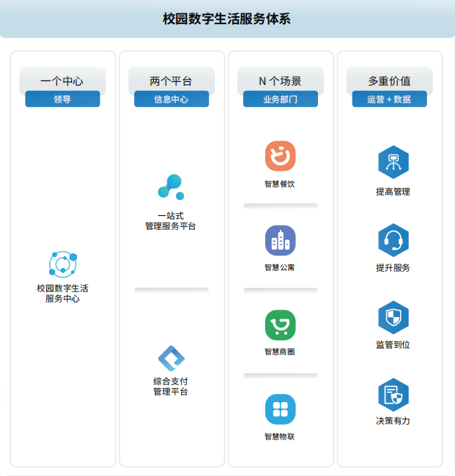Select the green 智慧商圈 cart icon
The height and width of the screenshot is (476, 455).
[x=280, y=325]
